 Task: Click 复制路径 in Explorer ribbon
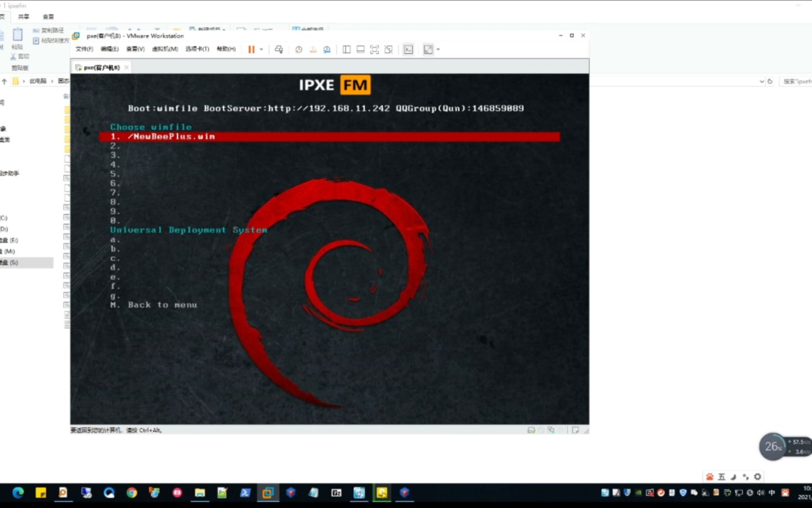click(48, 31)
